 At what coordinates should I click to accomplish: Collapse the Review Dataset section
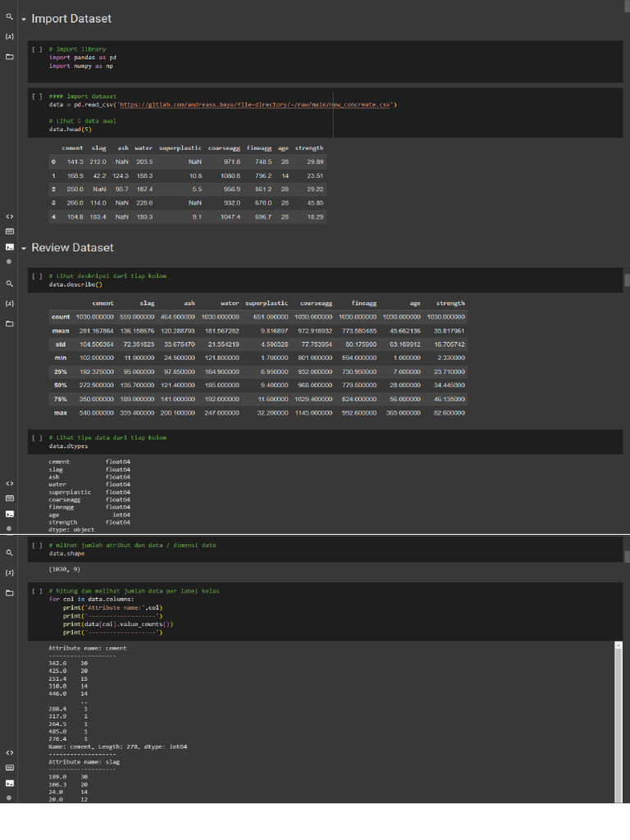24,248
